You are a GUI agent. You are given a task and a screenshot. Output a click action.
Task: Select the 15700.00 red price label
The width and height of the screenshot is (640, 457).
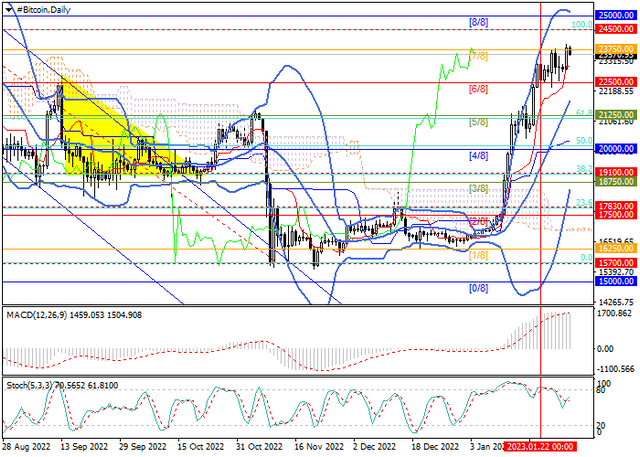pyautogui.click(x=616, y=263)
